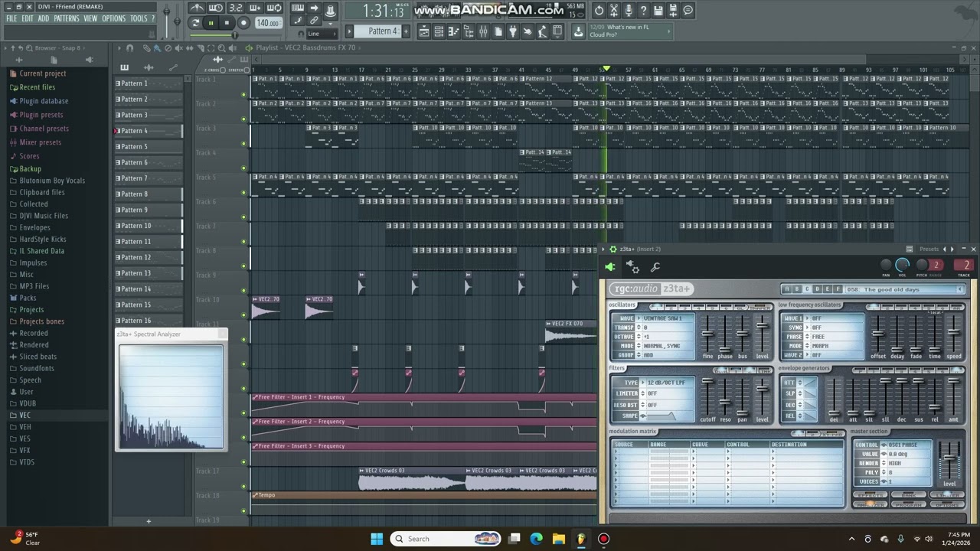Click the z3ta+ wrench settings icon
Screen dimensions: 980x551
coord(655,267)
